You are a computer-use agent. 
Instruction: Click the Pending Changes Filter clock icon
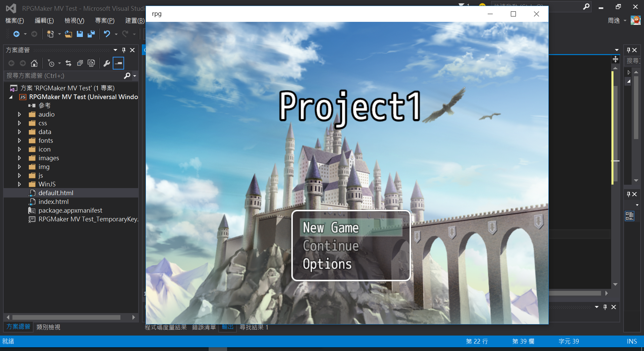[x=51, y=63]
